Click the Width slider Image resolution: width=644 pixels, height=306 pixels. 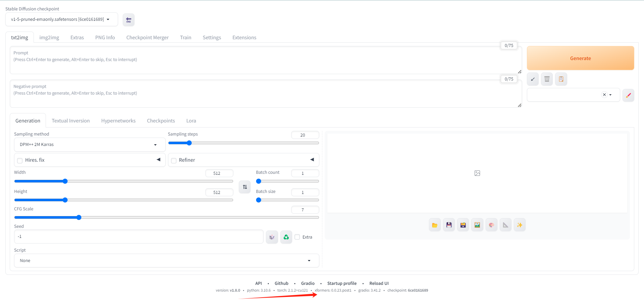click(x=123, y=181)
